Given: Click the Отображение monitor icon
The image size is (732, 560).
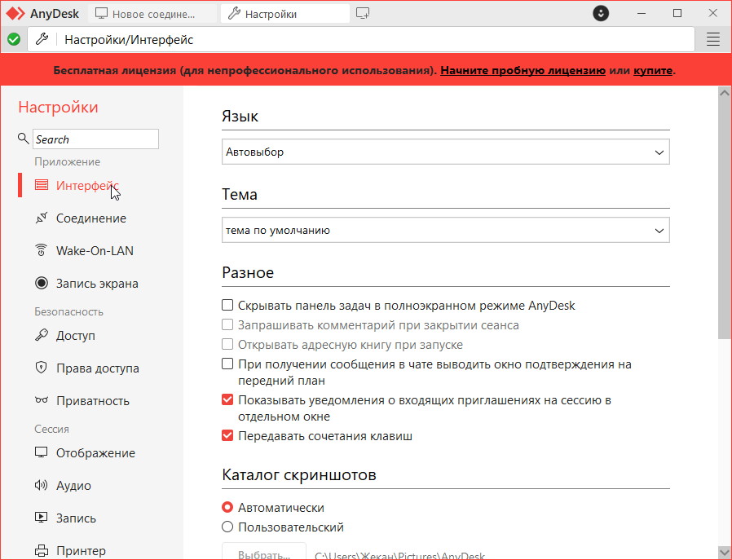Looking at the screenshot, I should 42,452.
